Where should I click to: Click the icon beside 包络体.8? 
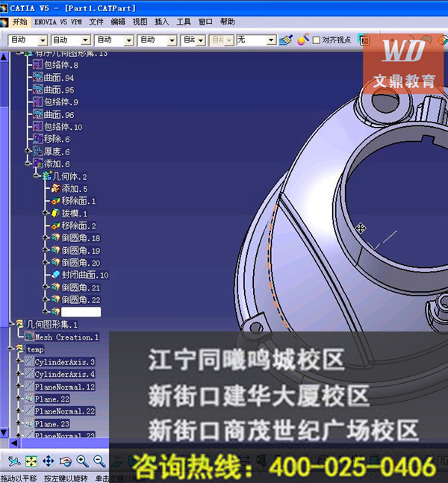tap(38, 65)
